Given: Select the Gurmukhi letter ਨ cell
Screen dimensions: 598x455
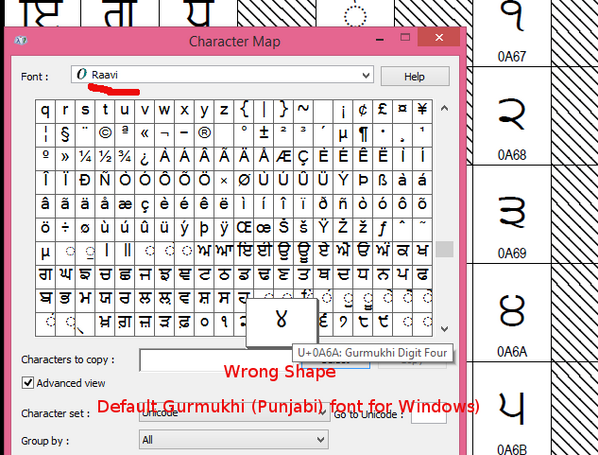Looking at the screenshot, I should [383, 277].
